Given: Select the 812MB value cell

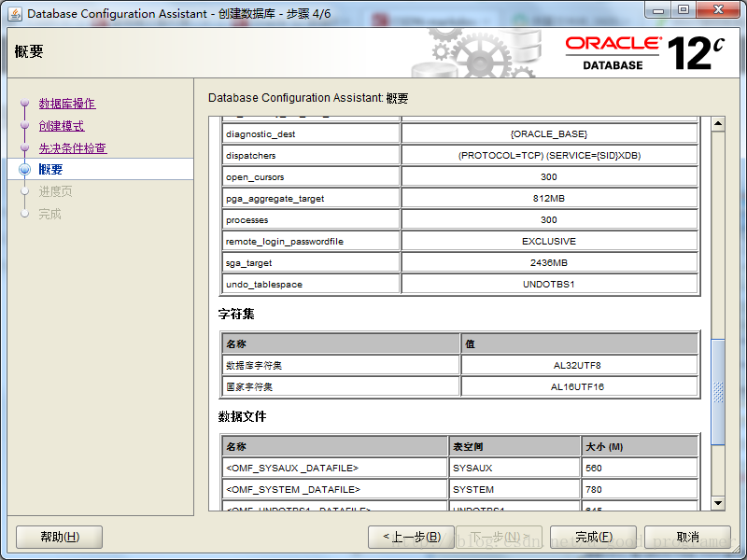Looking at the screenshot, I should coord(549,198).
